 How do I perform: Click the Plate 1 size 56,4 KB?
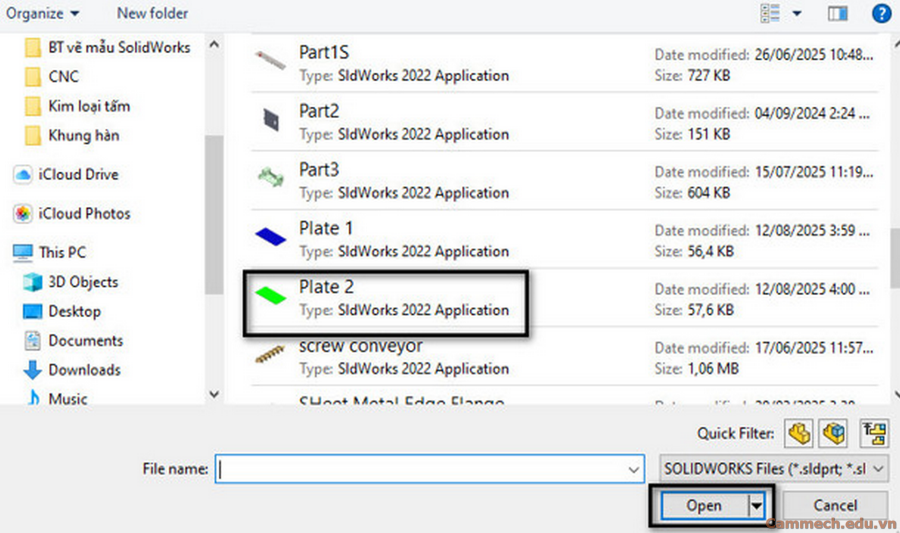coord(711,251)
